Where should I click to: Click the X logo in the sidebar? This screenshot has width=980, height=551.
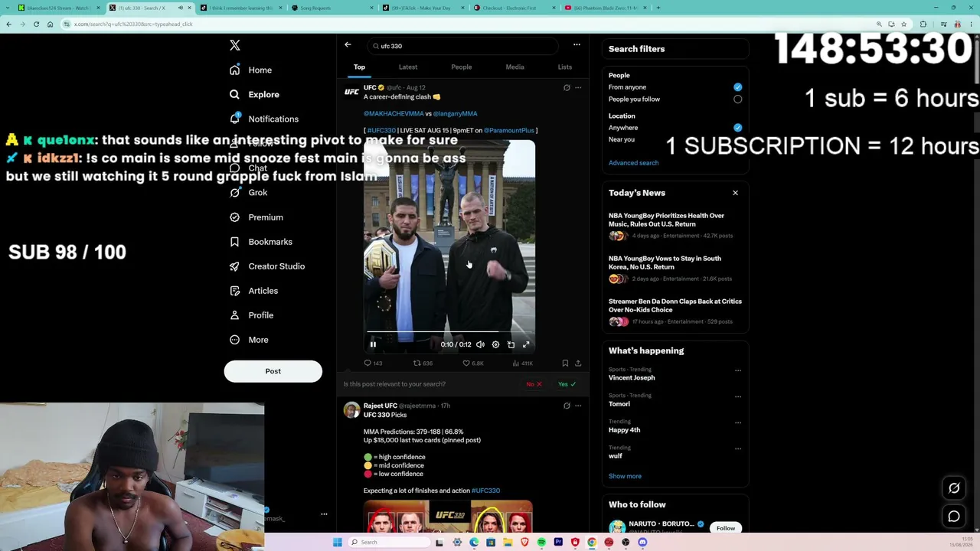click(x=235, y=46)
